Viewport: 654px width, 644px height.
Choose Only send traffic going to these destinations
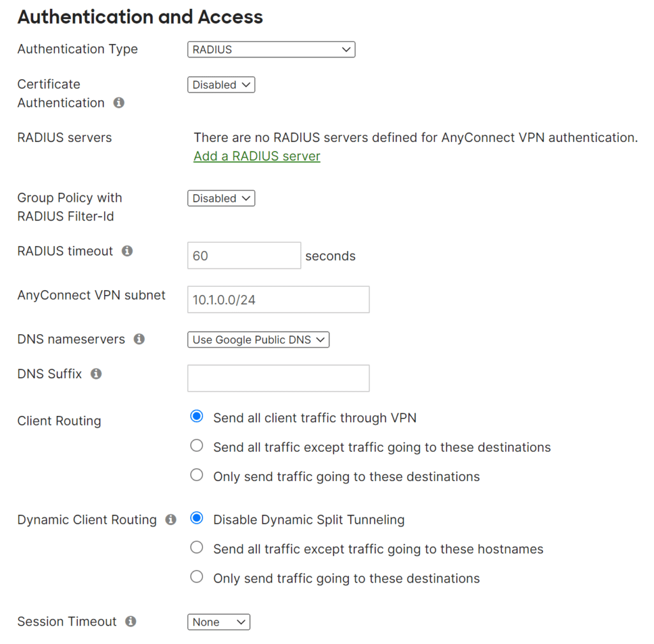(x=197, y=476)
